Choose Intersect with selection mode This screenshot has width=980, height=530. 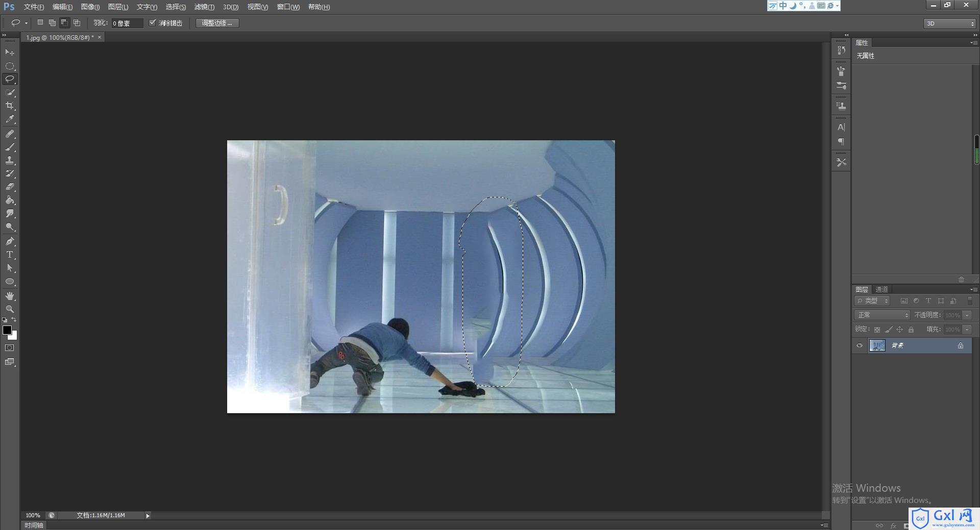pyautogui.click(x=77, y=22)
